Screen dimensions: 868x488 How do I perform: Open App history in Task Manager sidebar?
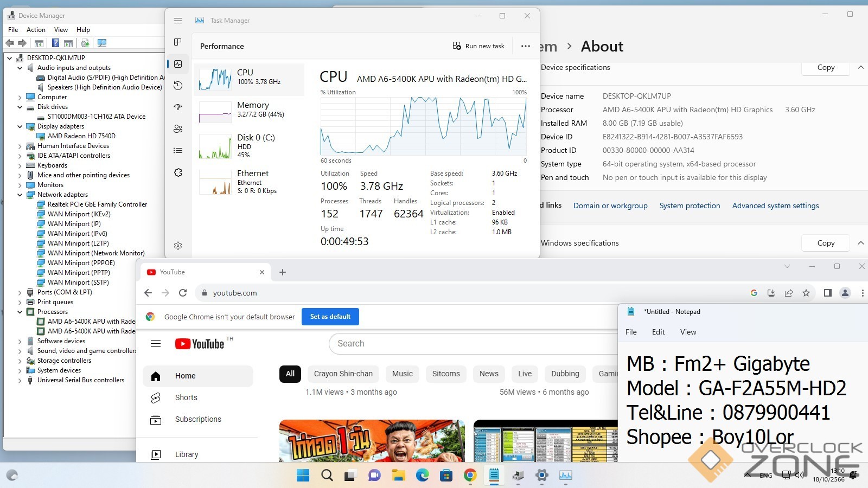point(178,86)
